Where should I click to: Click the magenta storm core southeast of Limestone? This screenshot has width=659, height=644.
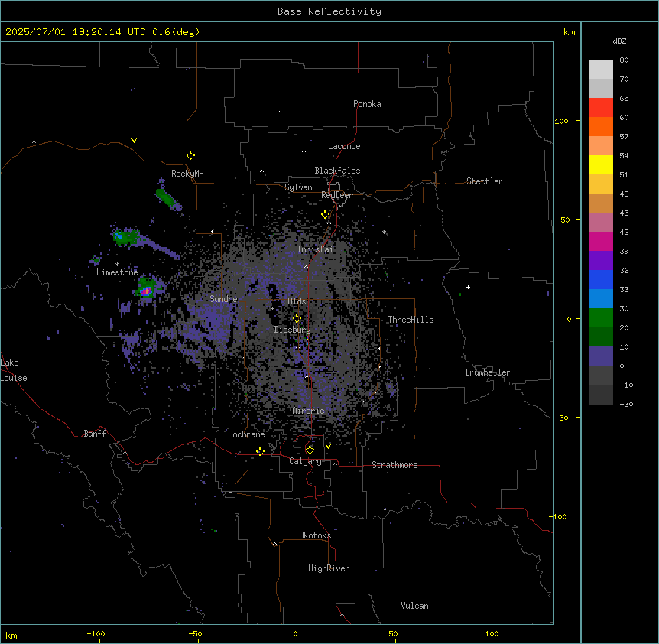(x=146, y=291)
